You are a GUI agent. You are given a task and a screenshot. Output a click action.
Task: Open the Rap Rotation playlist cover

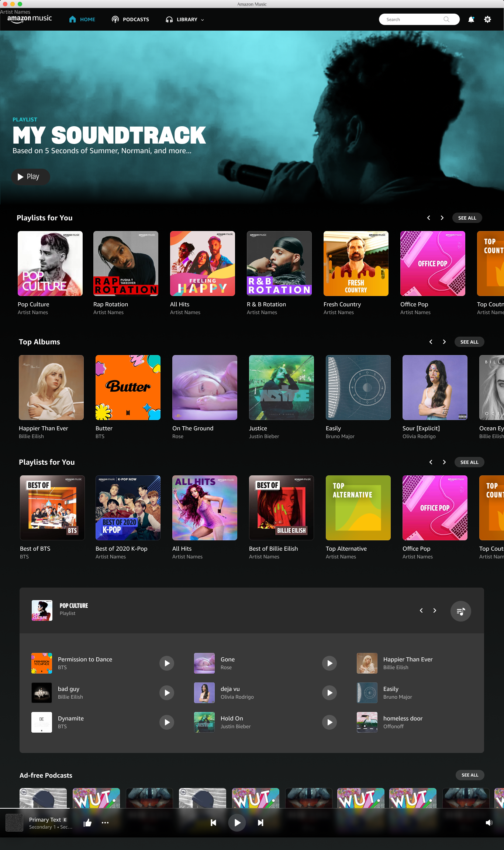point(126,264)
